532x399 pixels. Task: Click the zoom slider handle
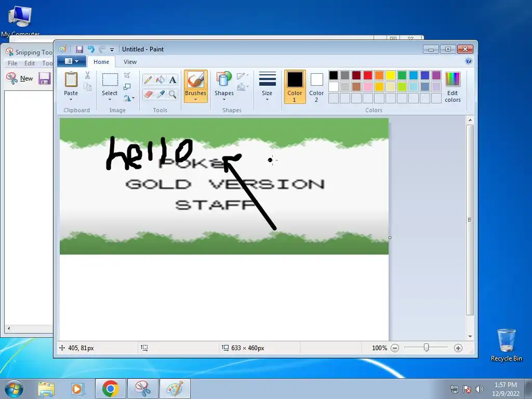click(426, 348)
